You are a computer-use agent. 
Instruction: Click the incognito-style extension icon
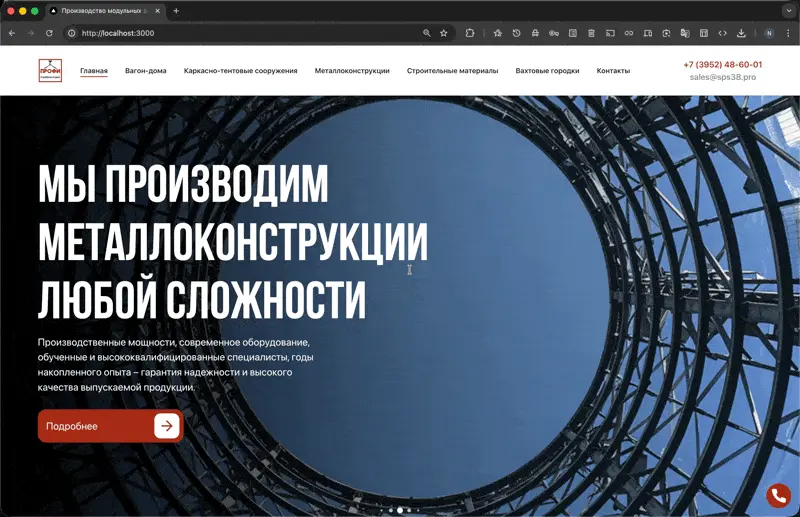coord(535,33)
